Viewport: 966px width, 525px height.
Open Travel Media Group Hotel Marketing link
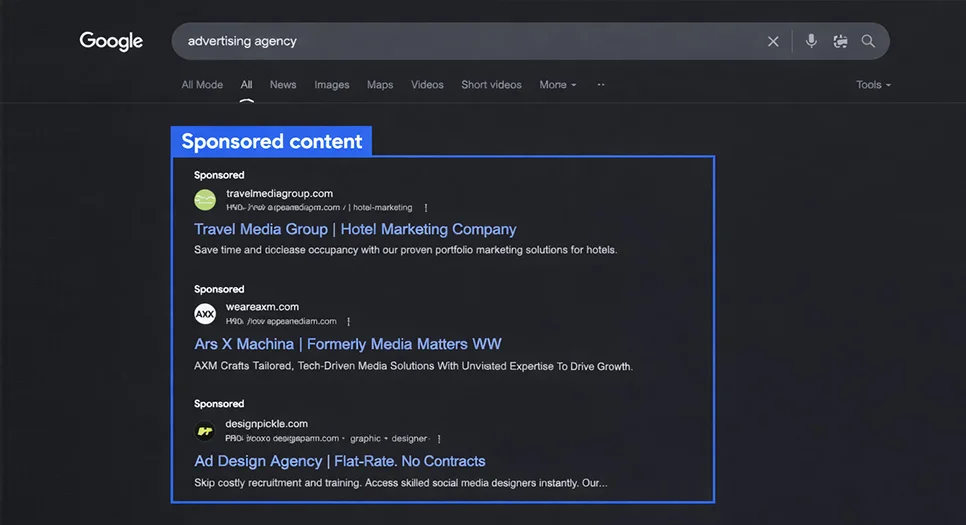tap(355, 229)
